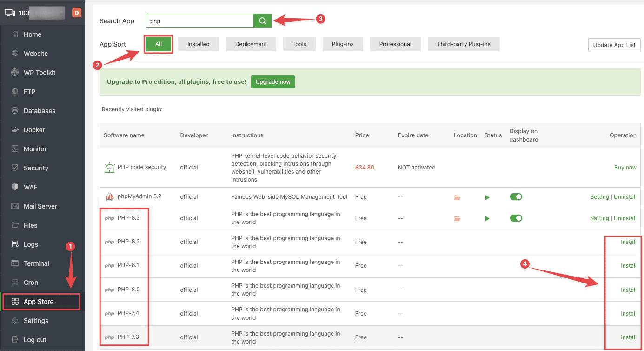Click the PHP-7.3 software name

[128, 337]
